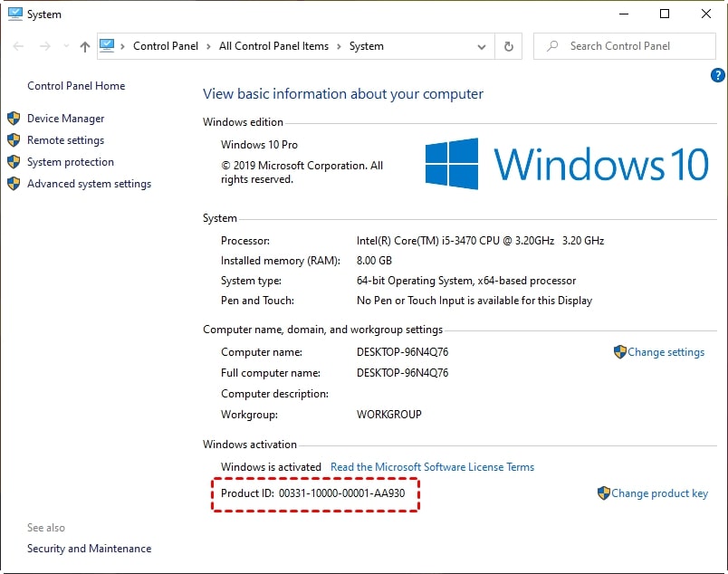Click the Control Panel icon in the address bar
Viewport: 728px width, 574px height.
pyautogui.click(x=107, y=45)
